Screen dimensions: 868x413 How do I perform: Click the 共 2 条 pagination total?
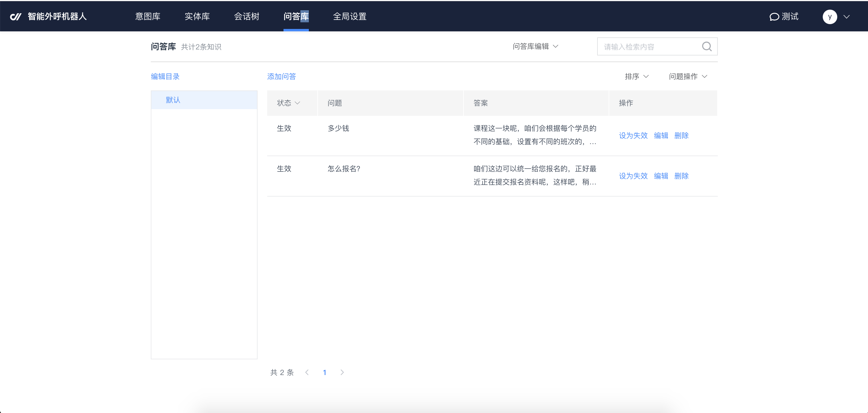pyautogui.click(x=282, y=372)
